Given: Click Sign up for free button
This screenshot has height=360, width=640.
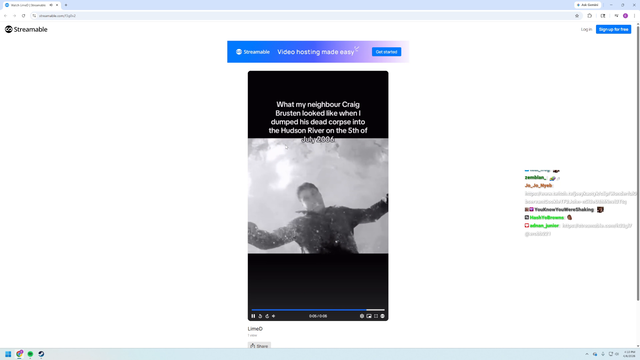Looking at the screenshot, I should click(x=613, y=29).
